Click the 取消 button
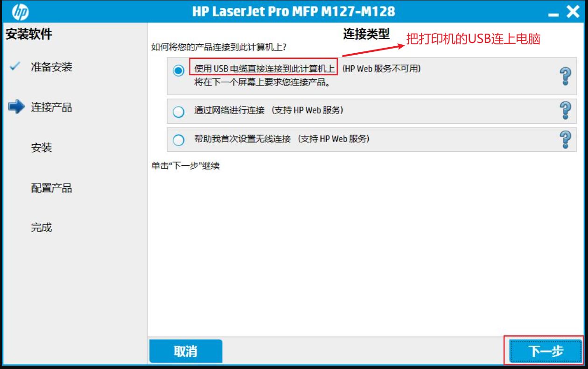This screenshot has height=369, width=588. click(186, 351)
